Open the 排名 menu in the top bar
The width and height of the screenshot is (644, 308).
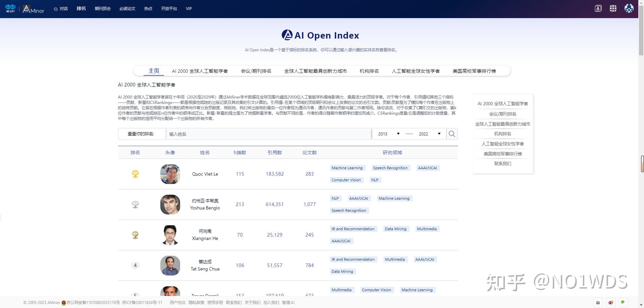[x=81, y=9]
